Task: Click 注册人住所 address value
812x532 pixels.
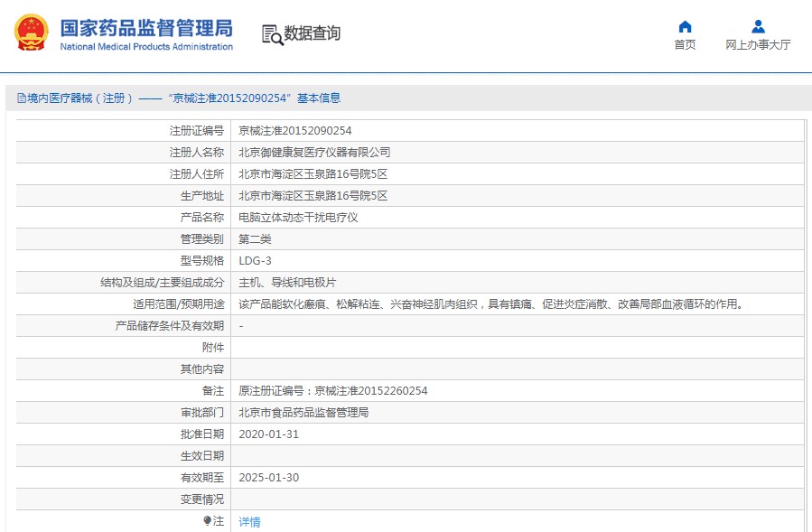Action: click(x=313, y=174)
